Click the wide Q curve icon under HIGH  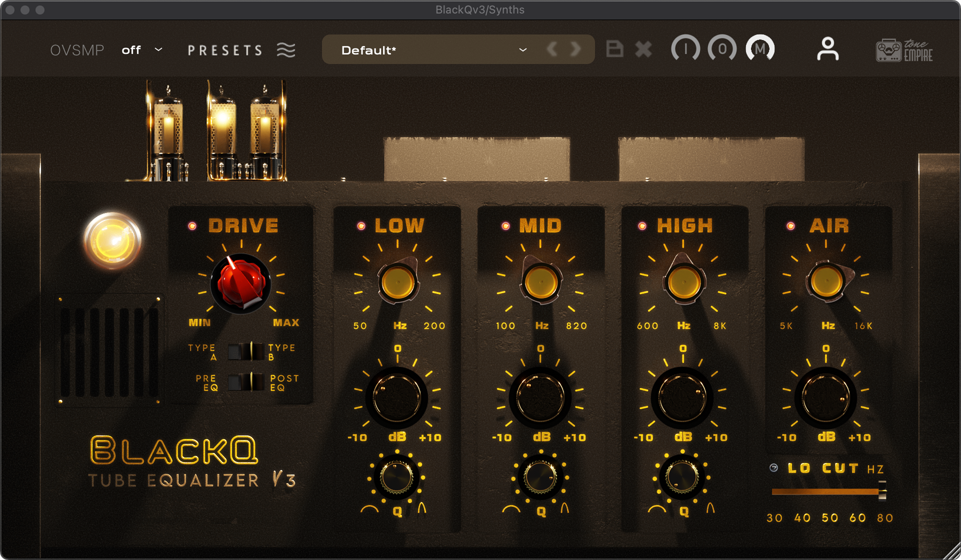(x=657, y=509)
